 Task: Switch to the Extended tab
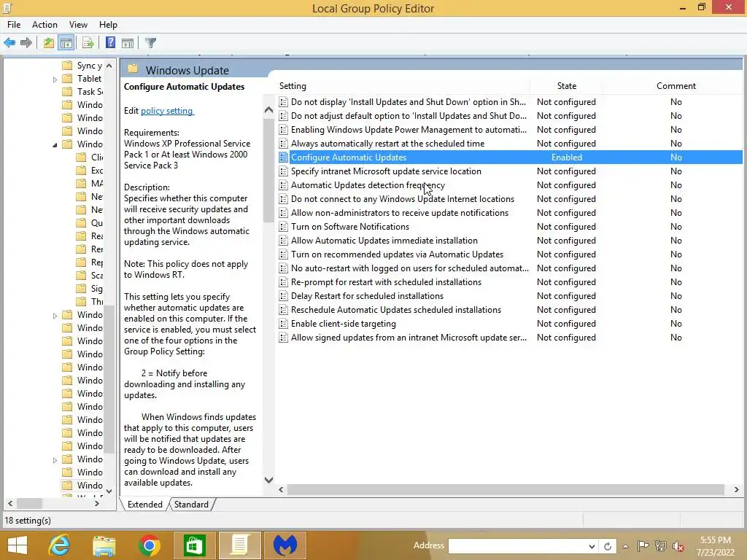pyautogui.click(x=145, y=505)
